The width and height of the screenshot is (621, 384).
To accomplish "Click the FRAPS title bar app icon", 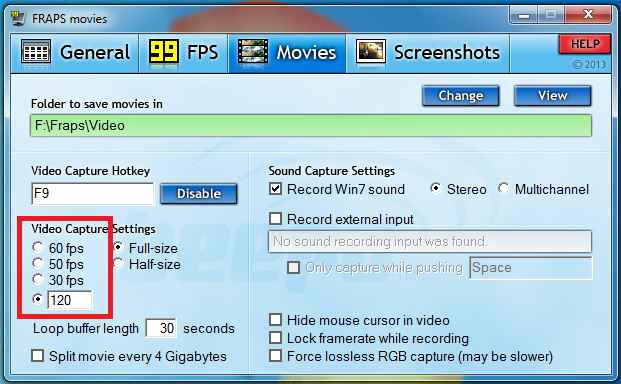I will tap(18, 18).
